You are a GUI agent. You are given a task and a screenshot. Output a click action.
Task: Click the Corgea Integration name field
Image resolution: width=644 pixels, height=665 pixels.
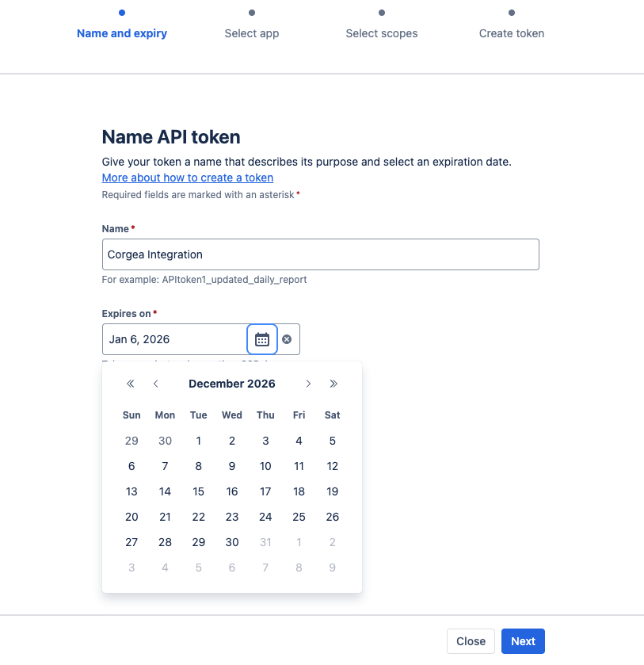pos(320,254)
